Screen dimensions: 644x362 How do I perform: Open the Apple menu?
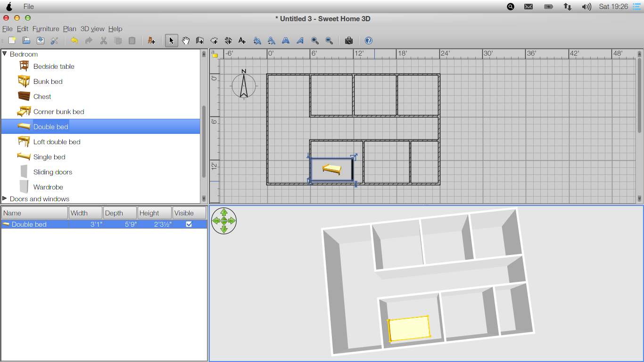[x=9, y=7]
